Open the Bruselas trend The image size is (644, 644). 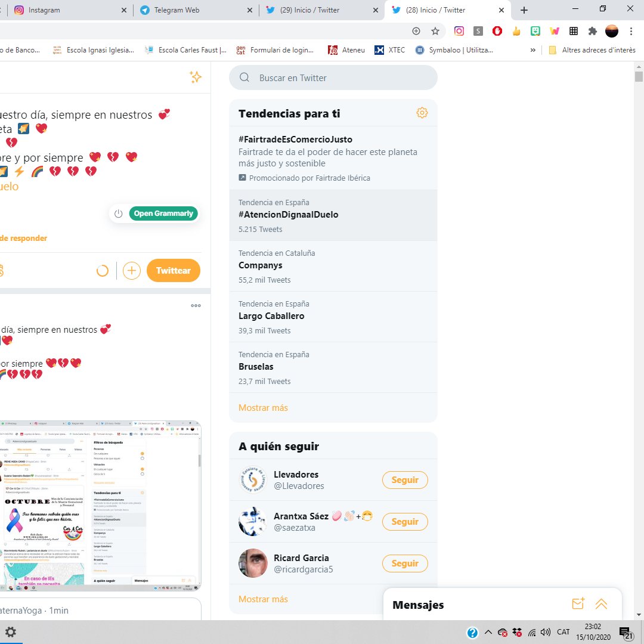point(333,367)
